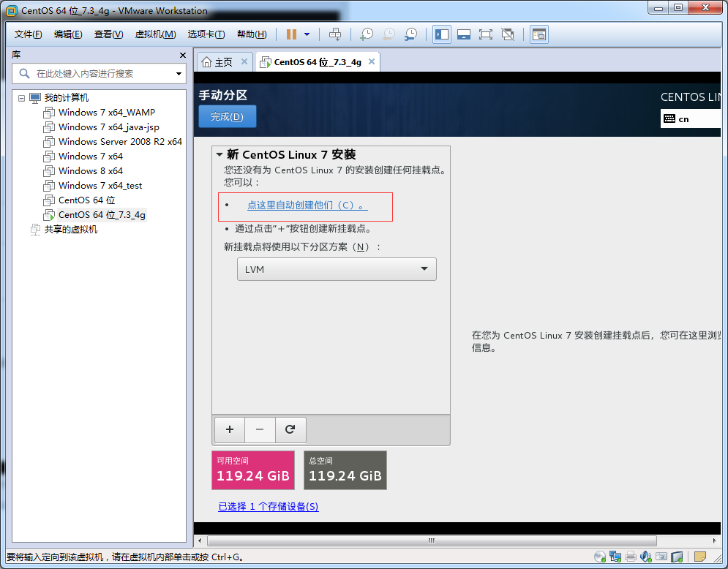Open the dropdown arrow next to the pause button
The width and height of the screenshot is (728, 569).
pyautogui.click(x=307, y=34)
